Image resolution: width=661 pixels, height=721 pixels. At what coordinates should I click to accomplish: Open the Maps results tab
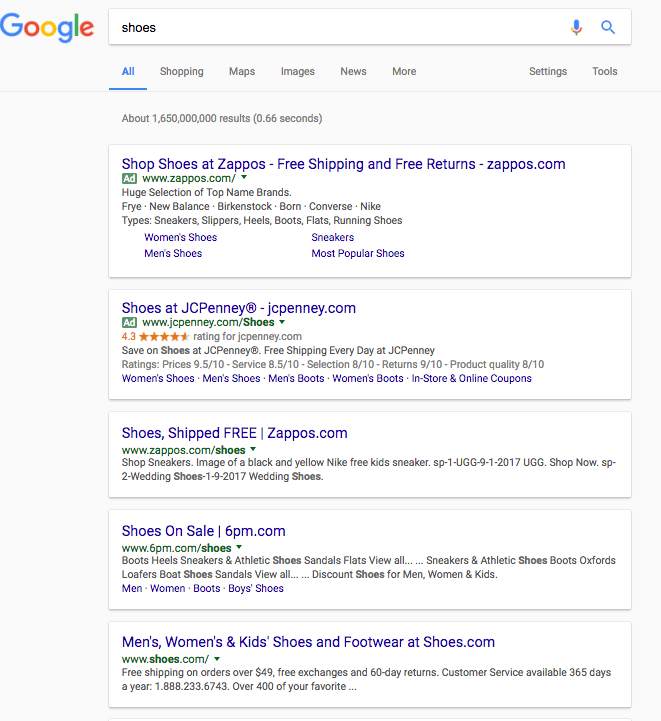[x=242, y=71]
